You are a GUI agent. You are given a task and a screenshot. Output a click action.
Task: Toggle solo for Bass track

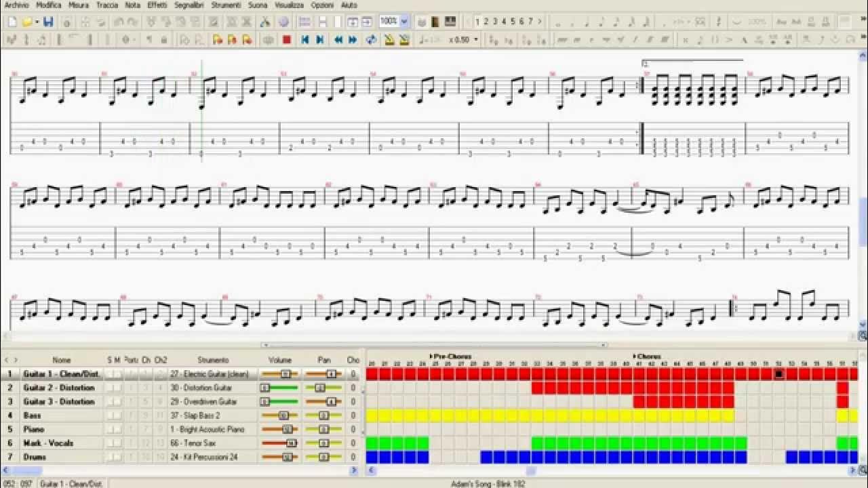111,415
